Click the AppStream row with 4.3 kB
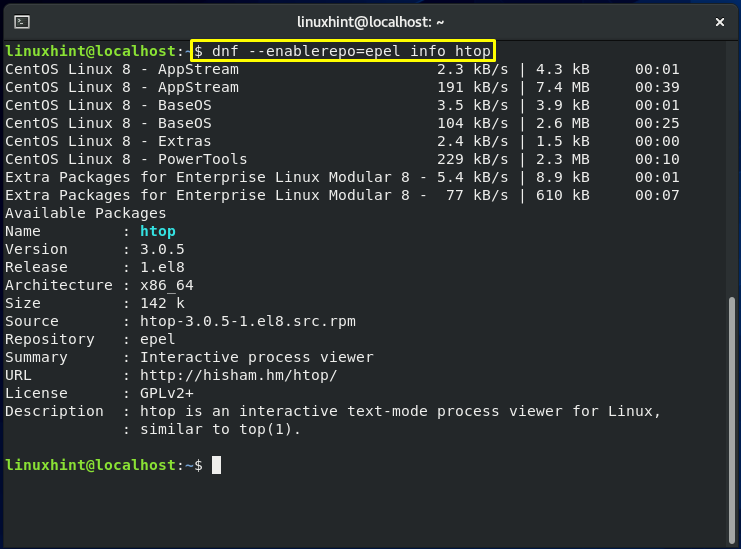Image resolution: width=741 pixels, height=549 pixels. click(342, 69)
